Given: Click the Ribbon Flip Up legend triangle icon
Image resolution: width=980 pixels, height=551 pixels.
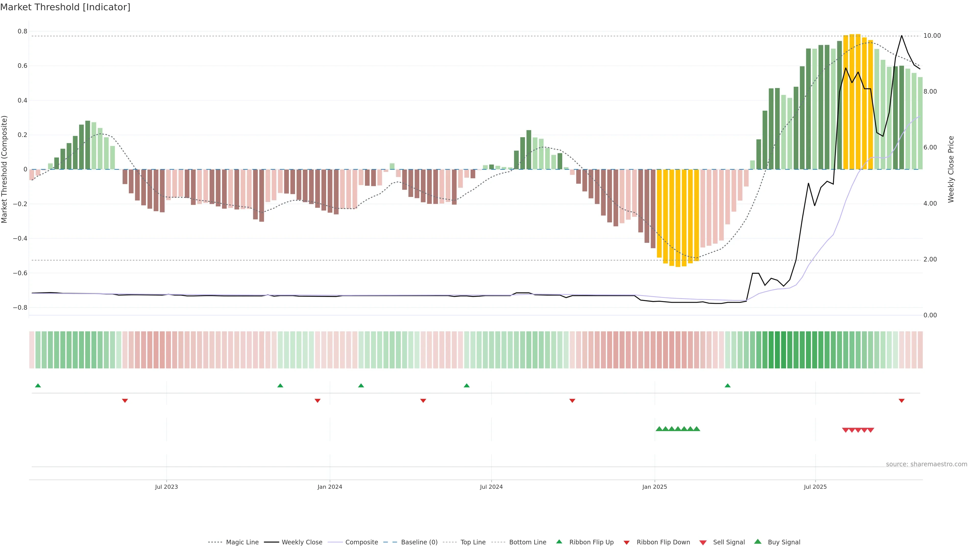Looking at the screenshot, I should coord(559,542).
